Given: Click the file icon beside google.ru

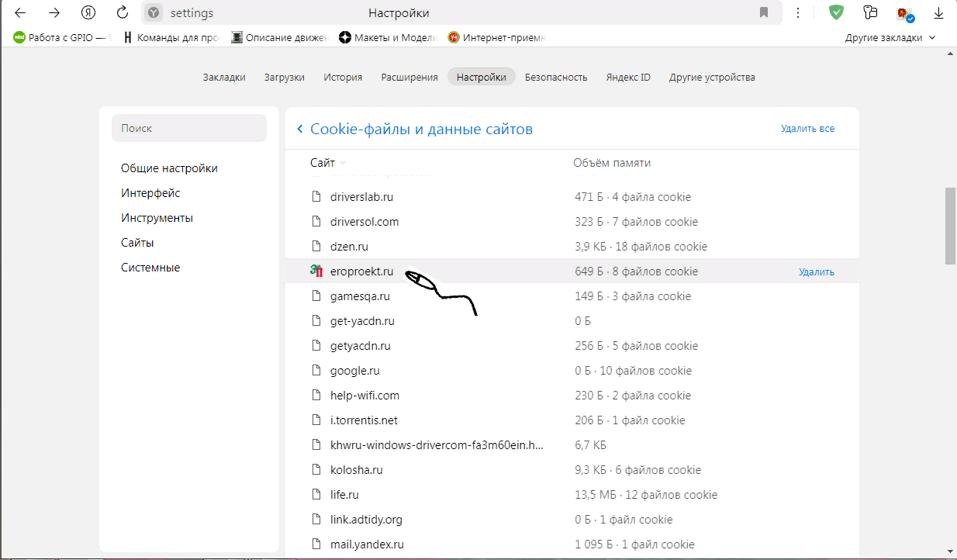Looking at the screenshot, I should 316,371.
